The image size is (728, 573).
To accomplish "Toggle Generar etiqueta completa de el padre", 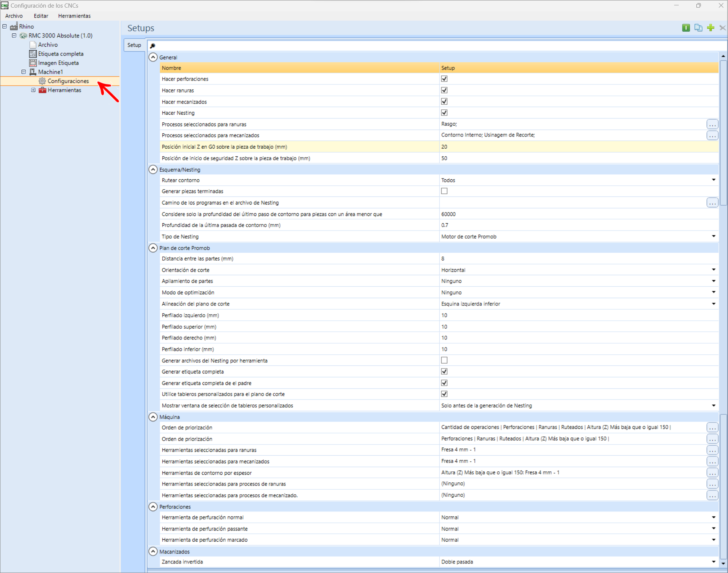I will pos(444,383).
